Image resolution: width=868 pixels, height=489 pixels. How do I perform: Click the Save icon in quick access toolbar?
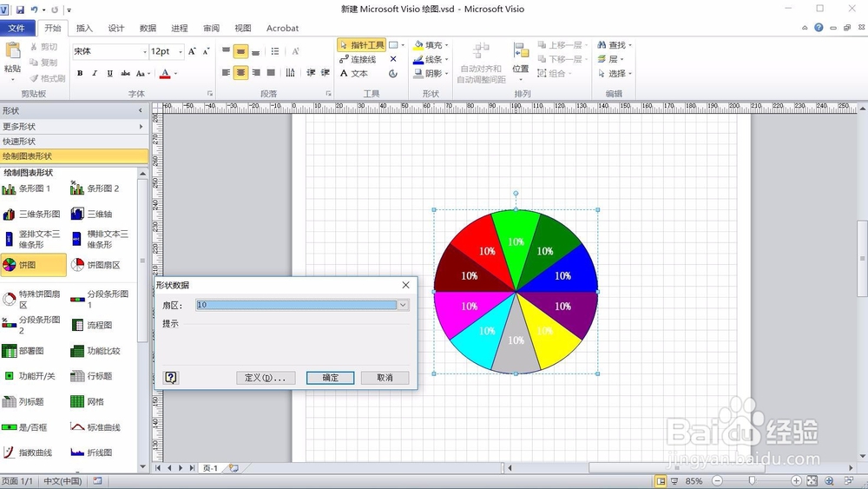point(21,10)
